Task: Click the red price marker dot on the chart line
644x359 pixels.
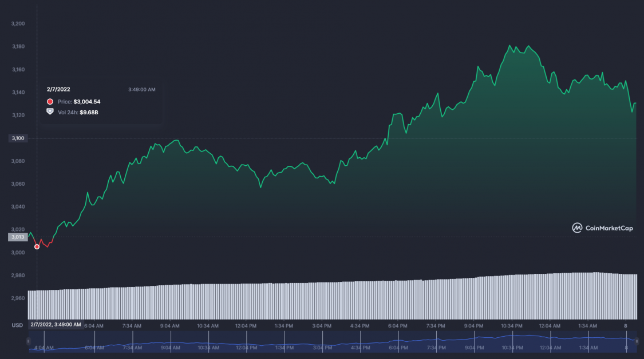Action: click(x=37, y=246)
